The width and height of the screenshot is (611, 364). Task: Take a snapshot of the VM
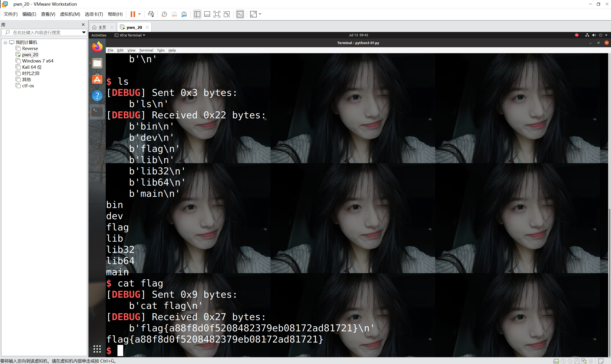pyautogui.click(x=164, y=14)
